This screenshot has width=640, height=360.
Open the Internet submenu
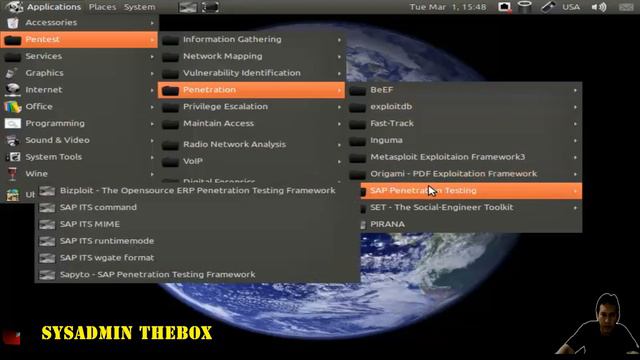pyautogui.click(x=79, y=90)
